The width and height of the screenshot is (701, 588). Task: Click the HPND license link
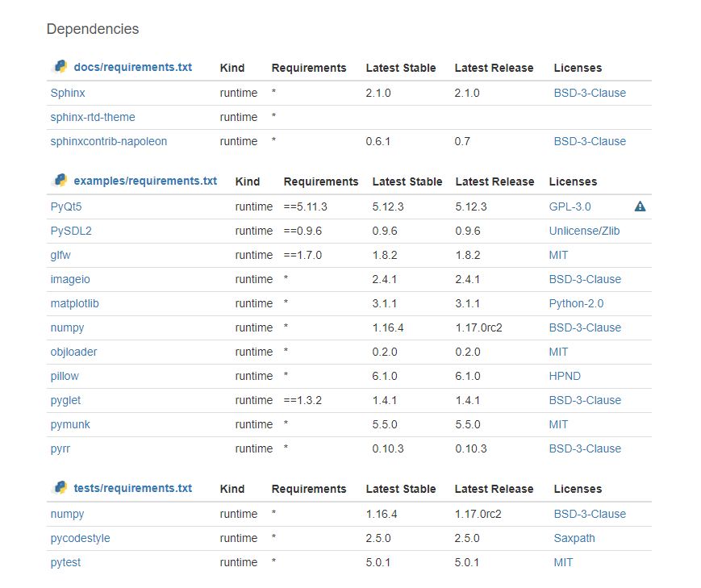(x=565, y=376)
